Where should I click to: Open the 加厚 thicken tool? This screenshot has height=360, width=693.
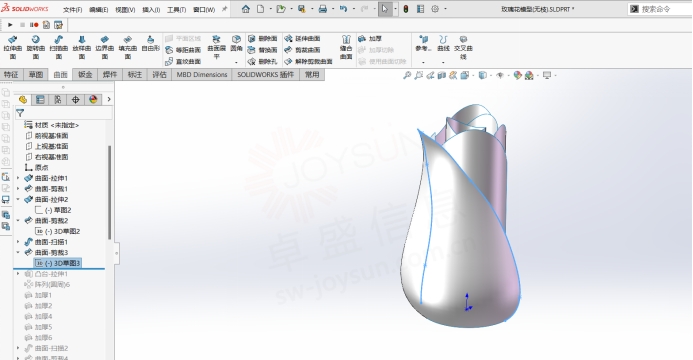coord(370,39)
